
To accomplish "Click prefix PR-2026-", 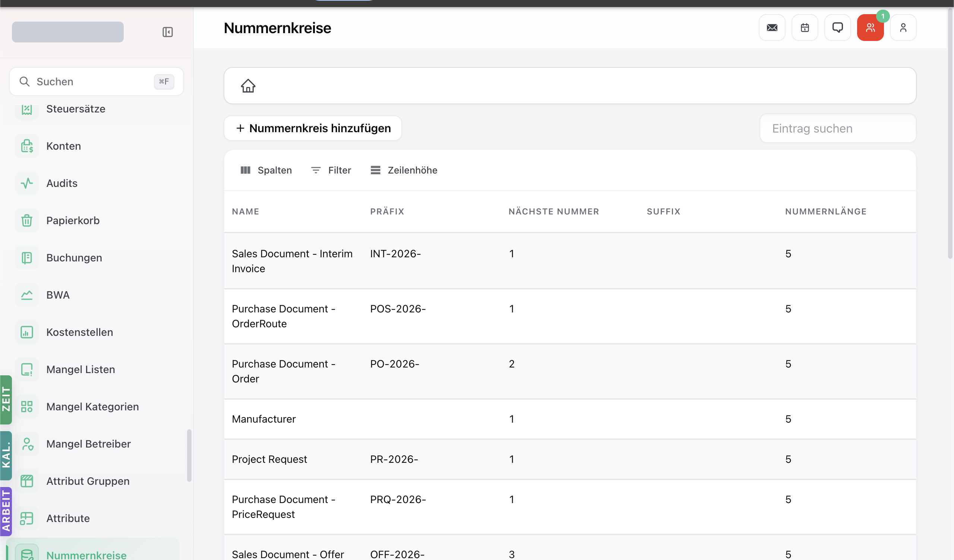I will pyautogui.click(x=394, y=459).
